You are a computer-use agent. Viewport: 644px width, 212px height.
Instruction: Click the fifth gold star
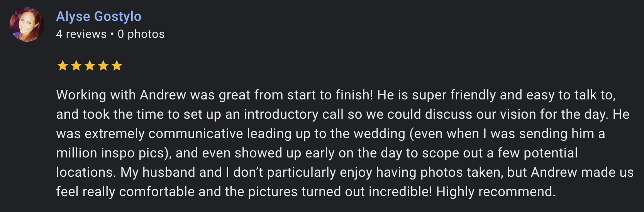click(117, 66)
